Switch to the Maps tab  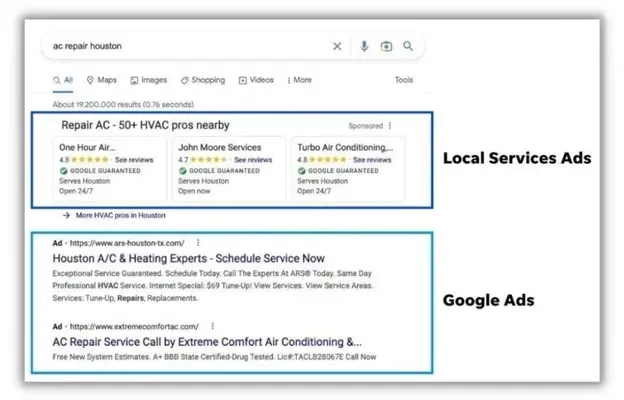tap(101, 80)
